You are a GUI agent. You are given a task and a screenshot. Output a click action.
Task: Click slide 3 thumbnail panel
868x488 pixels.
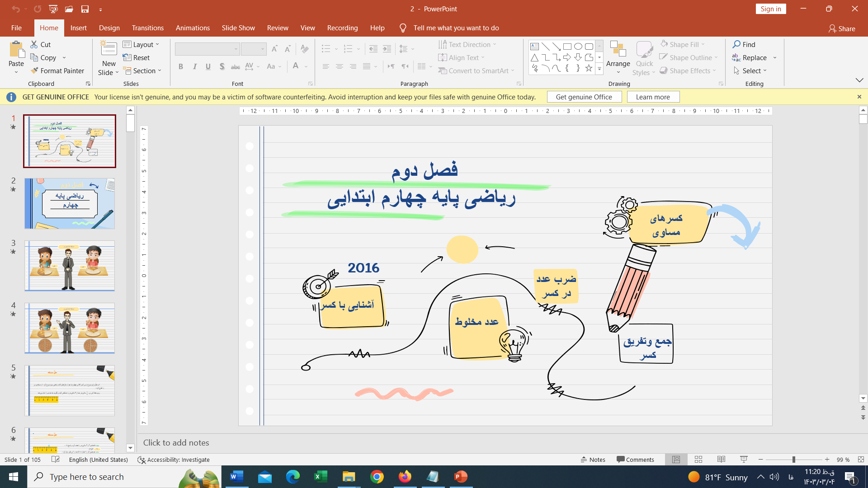coord(69,266)
